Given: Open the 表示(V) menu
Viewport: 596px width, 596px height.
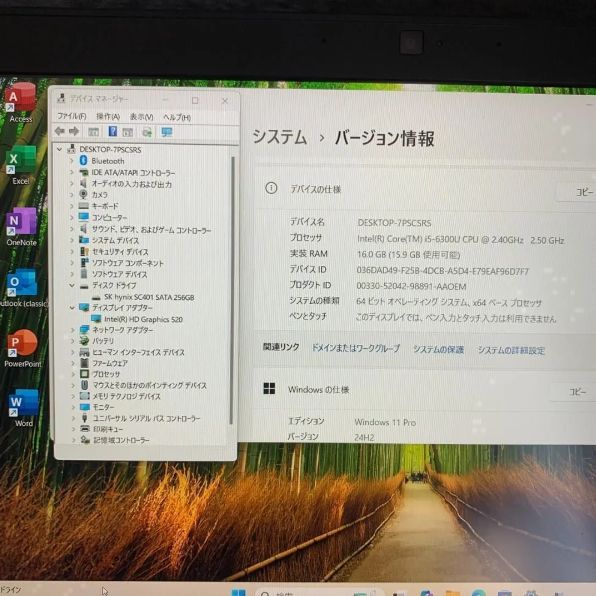Looking at the screenshot, I should click(x=141, y=117).
